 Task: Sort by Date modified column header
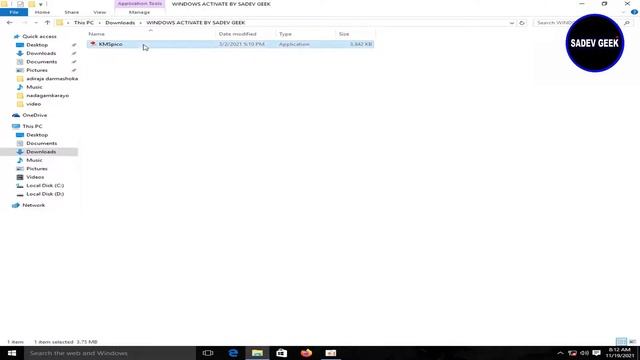238,34
